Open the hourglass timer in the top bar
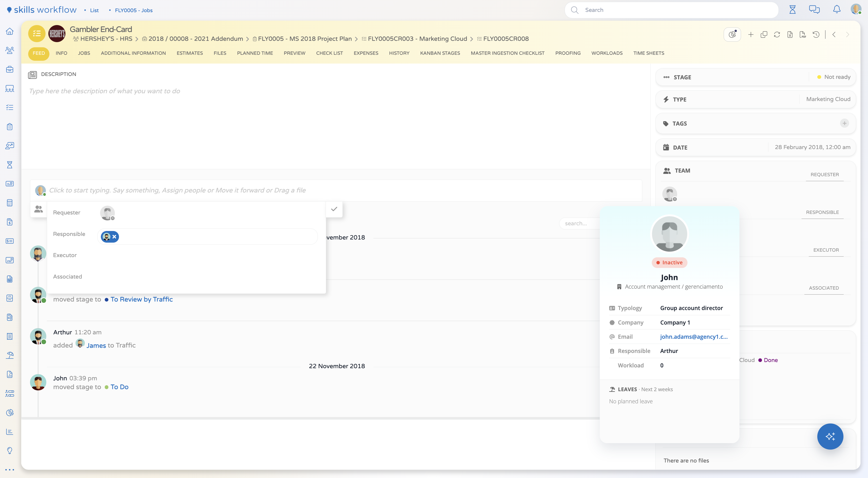This screenshot has height=478, width=868. [792, 10]
